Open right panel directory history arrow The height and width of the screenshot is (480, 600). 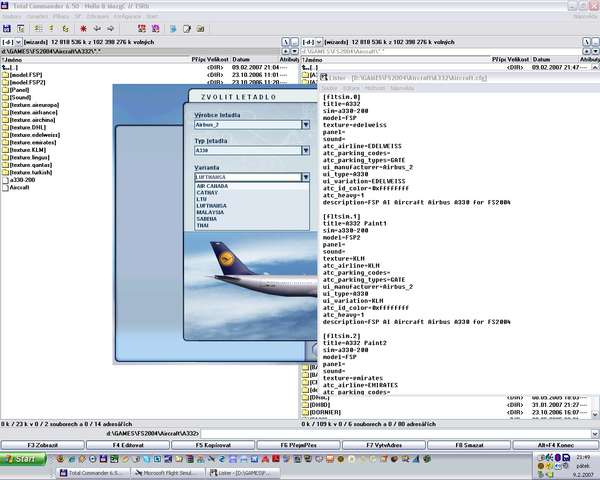coord(595,51)
